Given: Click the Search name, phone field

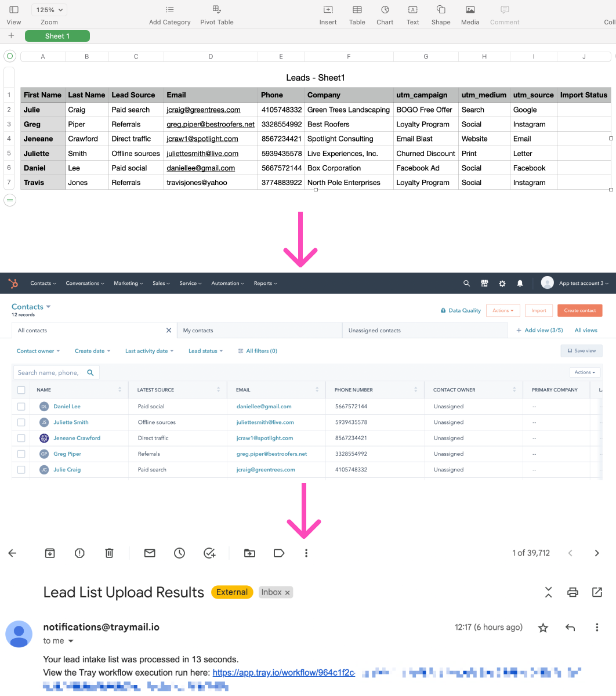Looking at the screenshot, I should click(56, 372).
